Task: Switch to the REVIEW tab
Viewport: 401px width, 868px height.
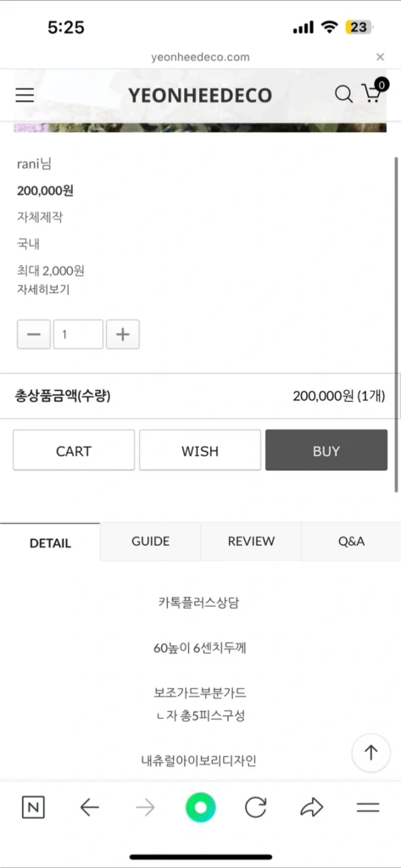Action: pos(251,542)
